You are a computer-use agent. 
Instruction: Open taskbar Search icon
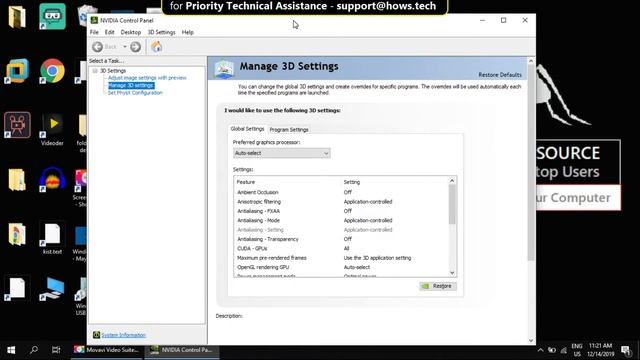pos(34,350)
